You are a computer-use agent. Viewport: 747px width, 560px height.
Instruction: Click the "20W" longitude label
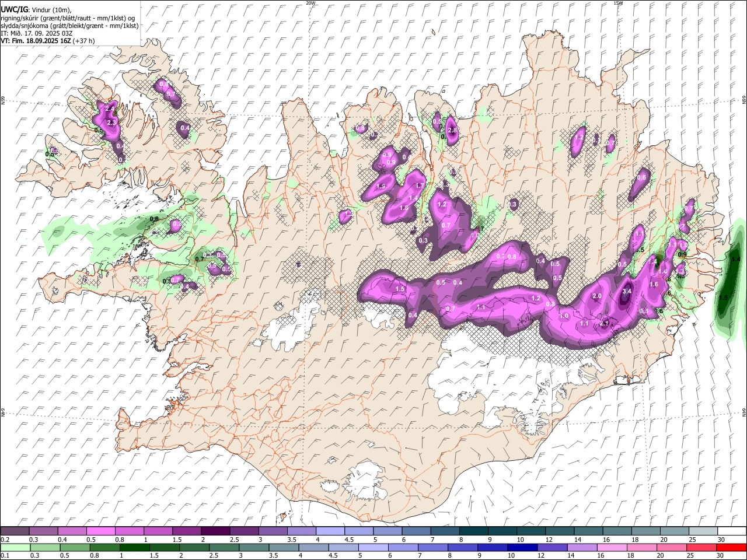click(x=310, y=3)
